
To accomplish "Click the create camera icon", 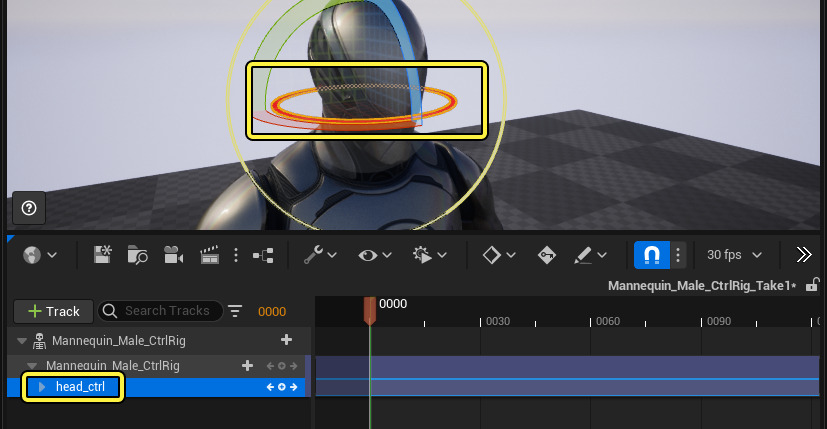I will pos(174,255).
